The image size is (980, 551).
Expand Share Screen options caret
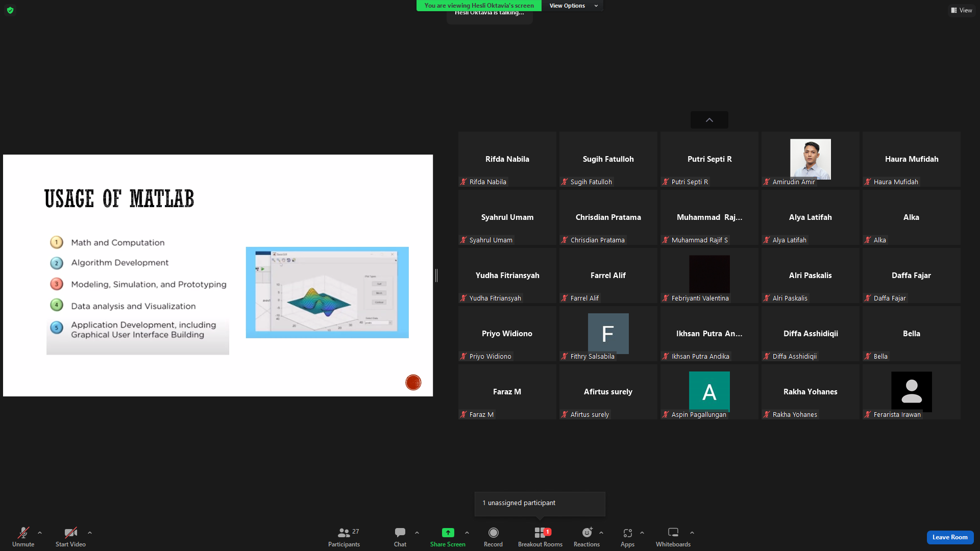(x=467, y=533)
